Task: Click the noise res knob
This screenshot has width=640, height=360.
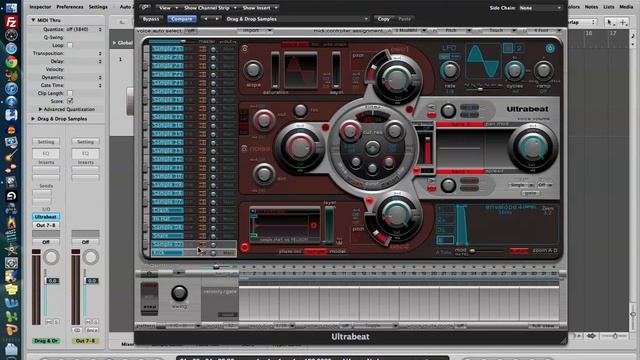Action: (x=300, y=110)
